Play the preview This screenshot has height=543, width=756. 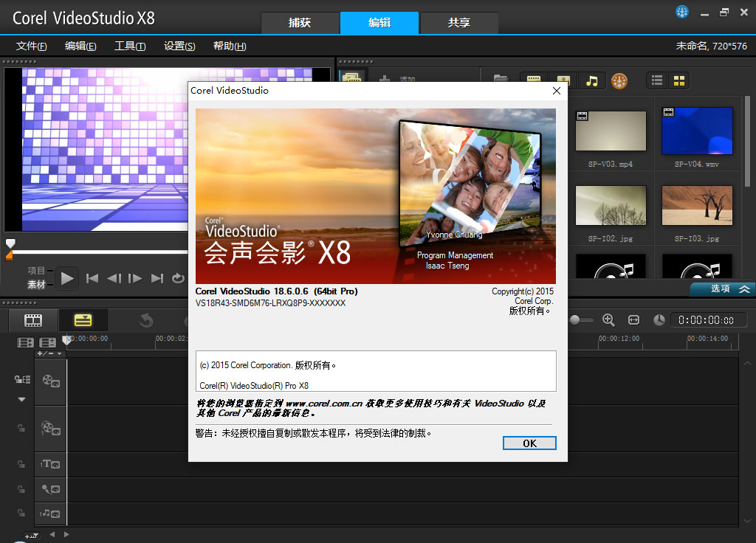point(67,278)
